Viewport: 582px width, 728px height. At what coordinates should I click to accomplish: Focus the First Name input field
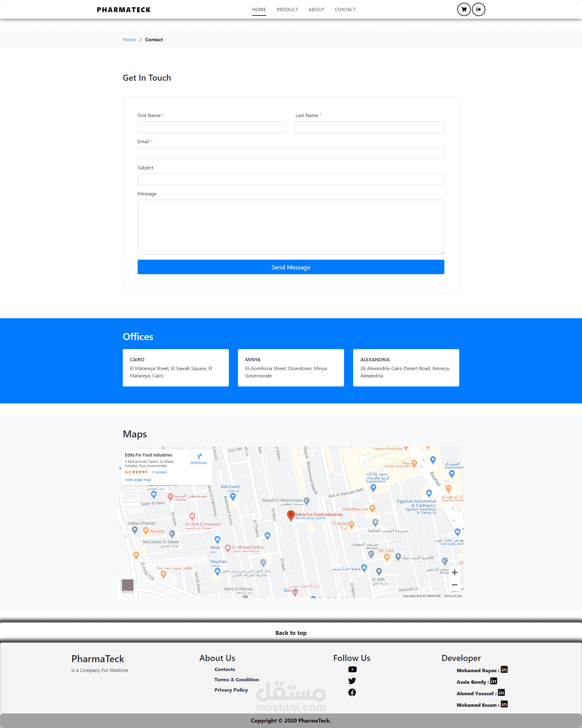tap(212, 127)
